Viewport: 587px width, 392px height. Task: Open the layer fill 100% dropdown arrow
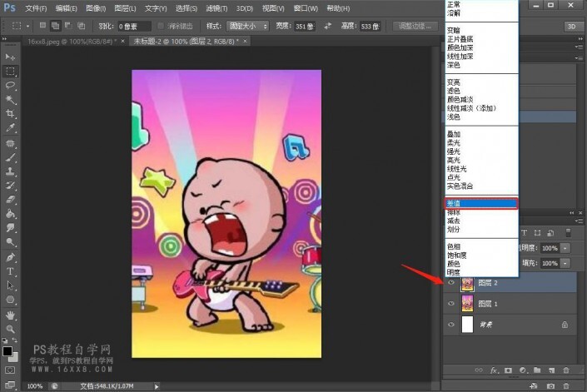[x=566, y=262]
